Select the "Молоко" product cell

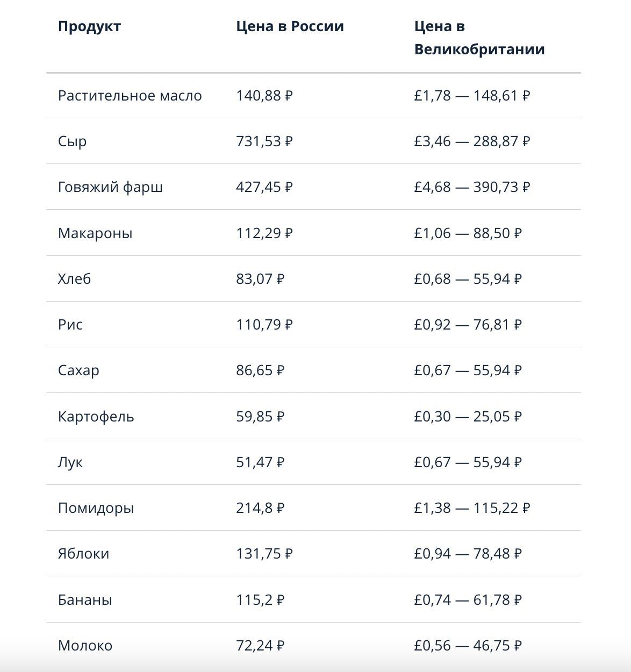point(85,646)
